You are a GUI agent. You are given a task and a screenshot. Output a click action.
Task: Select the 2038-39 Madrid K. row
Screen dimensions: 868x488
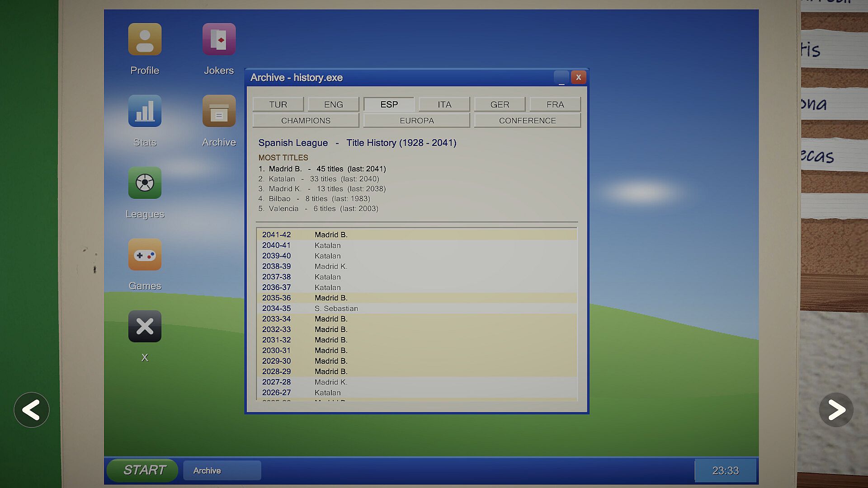(x=417, y=266)
